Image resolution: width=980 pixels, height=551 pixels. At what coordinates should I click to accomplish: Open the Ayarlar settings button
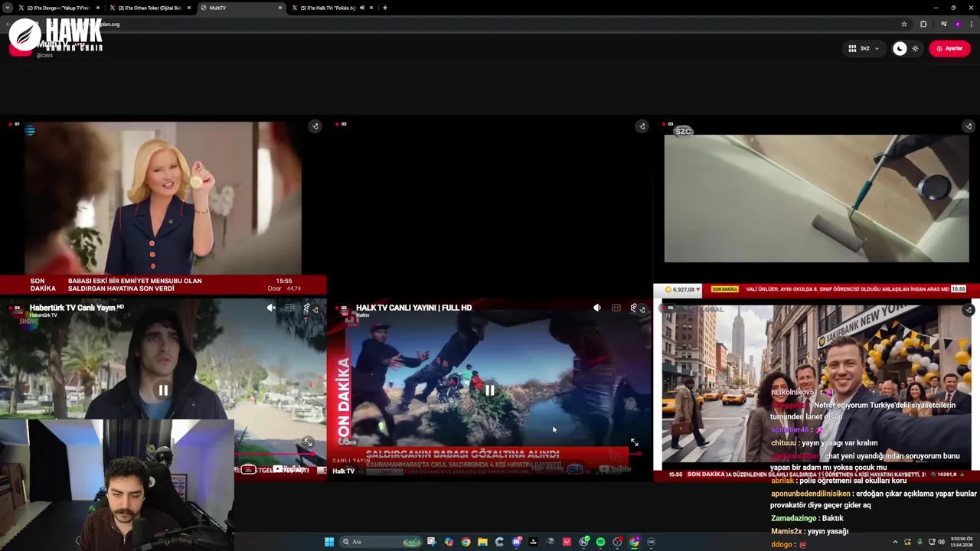click(x=949, y=48)
